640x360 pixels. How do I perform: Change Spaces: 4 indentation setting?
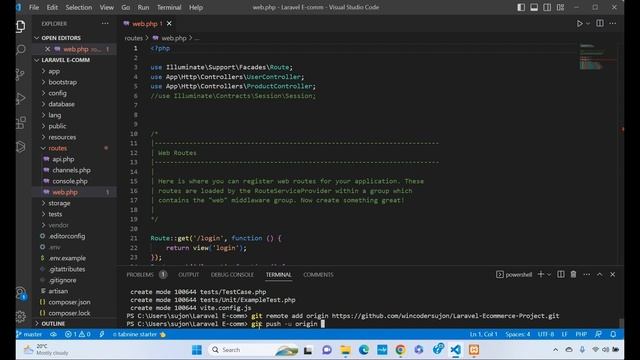coord(518,334)
